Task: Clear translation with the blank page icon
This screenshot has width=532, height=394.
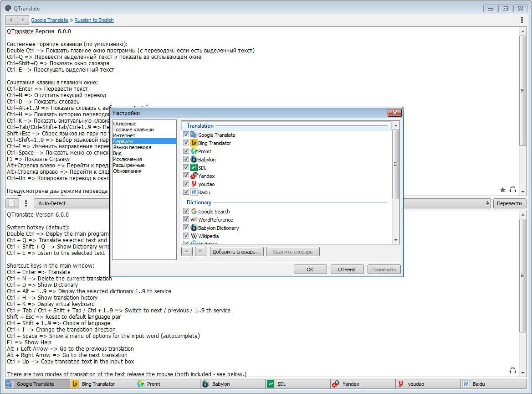Action: [12, 203]
